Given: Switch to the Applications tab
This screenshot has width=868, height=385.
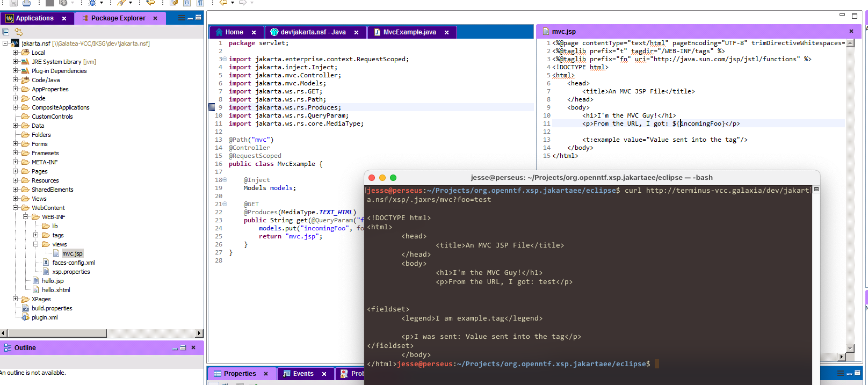Looking at the screenshot, I should (x=34, y=18).
